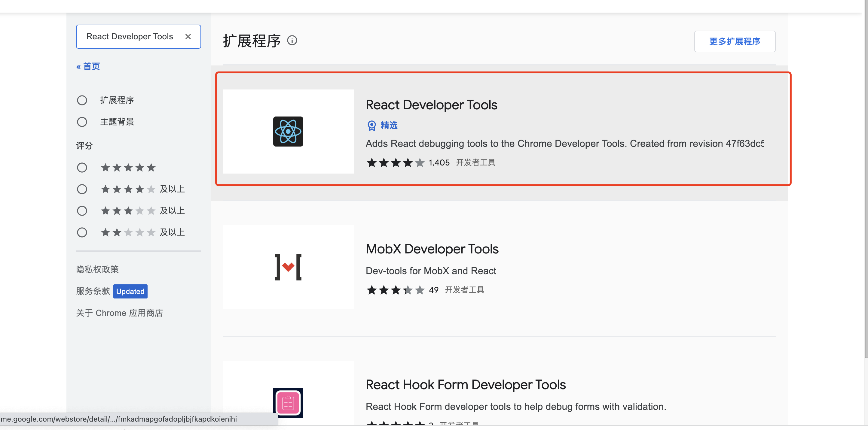868x430 pixels.
Task: Click 开发者工具 category for React Developer Tools
Action: 476,163
